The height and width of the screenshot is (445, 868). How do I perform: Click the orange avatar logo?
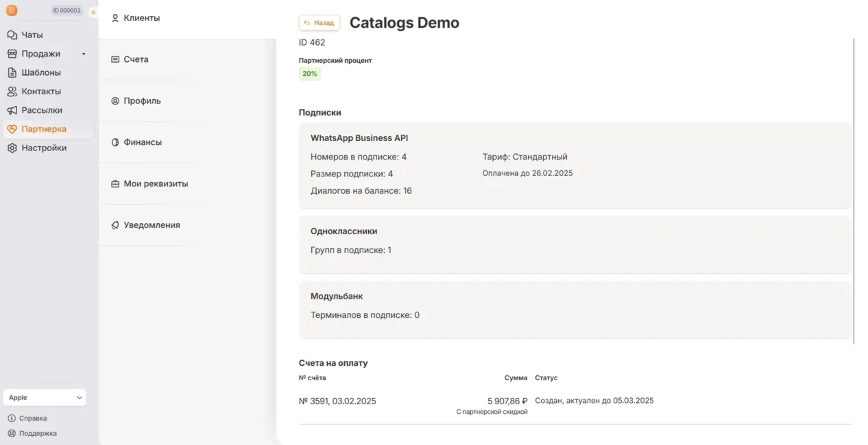pyautogui.click(x=12, y=10)
